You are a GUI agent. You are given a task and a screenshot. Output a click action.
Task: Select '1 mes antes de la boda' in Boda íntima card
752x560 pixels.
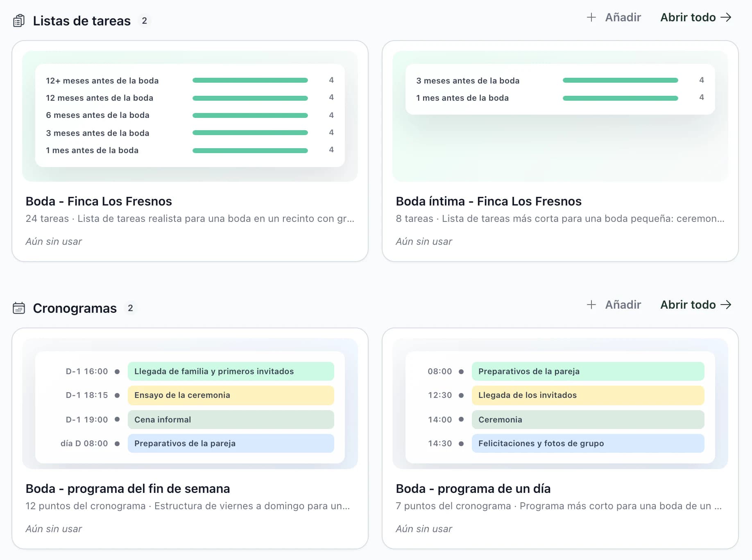(x=462, y=98)
